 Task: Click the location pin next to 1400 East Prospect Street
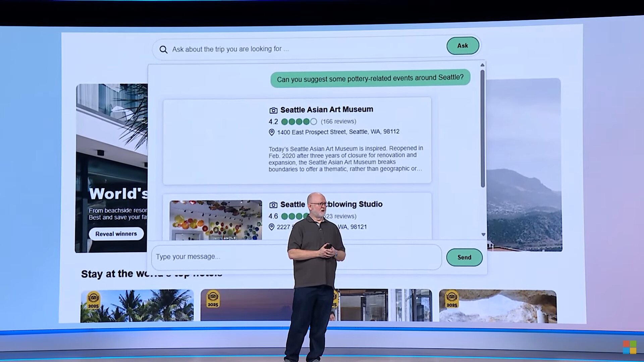pos(272,132)
